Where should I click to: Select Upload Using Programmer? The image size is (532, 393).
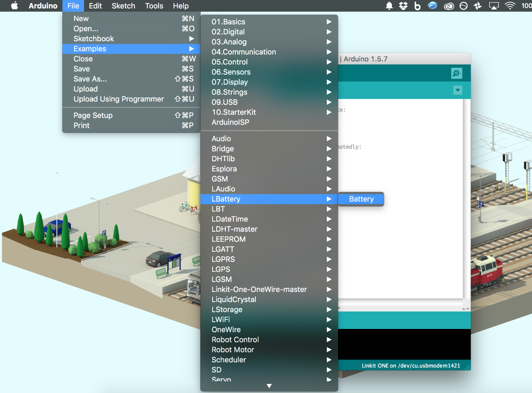[x=131, y=99]
